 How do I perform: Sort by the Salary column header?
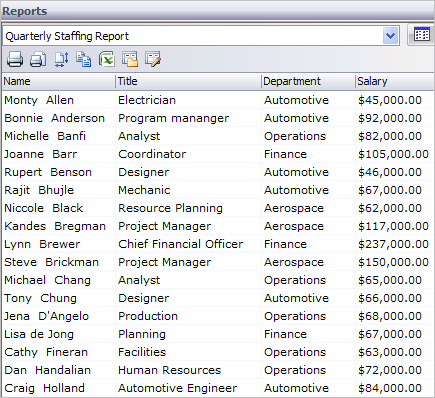coord(395,81)
